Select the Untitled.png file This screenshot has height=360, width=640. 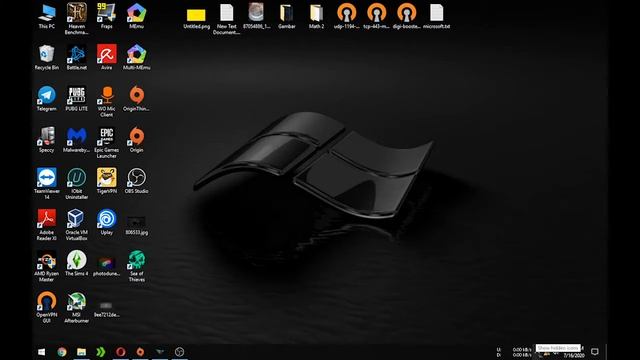[x=196, y=18]
